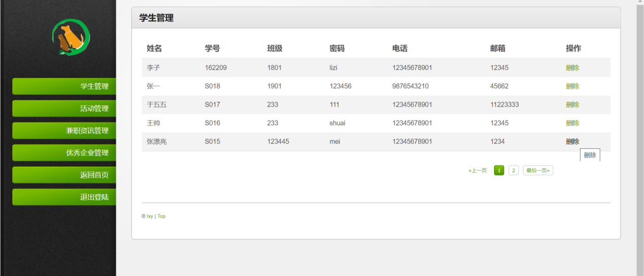Click the Top link in the footer
Viewport: 644px width, 276px height.
click(162, 217)
